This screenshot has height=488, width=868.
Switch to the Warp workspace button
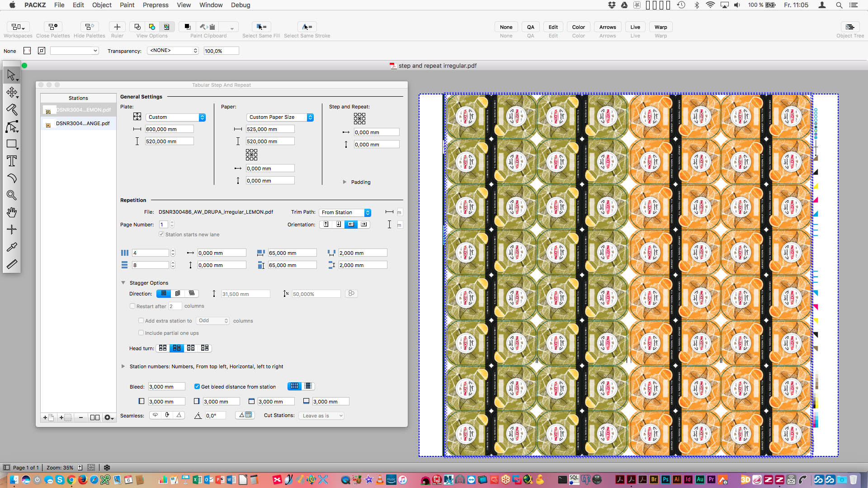click(660, 27)
